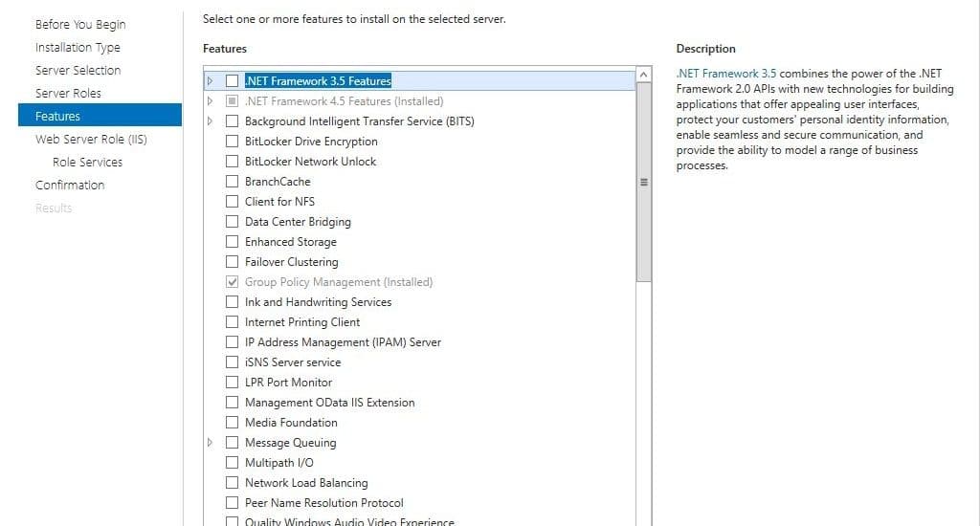This screenshot has width=980, height=526.
Task: Go to Before You Begin step
Action: click(x=80, y=24)
